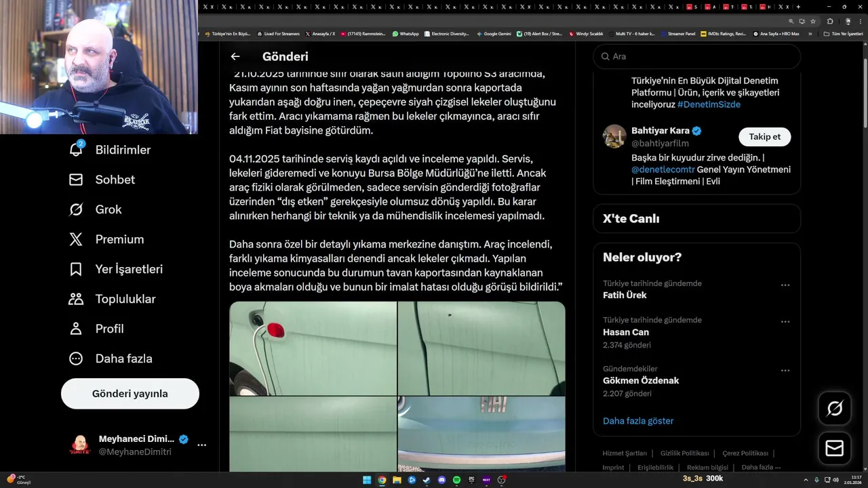Open Hizmet Şartları footer link
This screenshot has width=868, height=488.
[625, 453]
